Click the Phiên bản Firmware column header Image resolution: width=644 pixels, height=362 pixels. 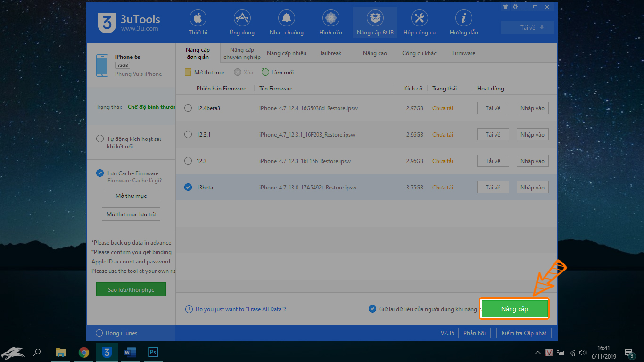pyautogui.click(x=221, y=89)
